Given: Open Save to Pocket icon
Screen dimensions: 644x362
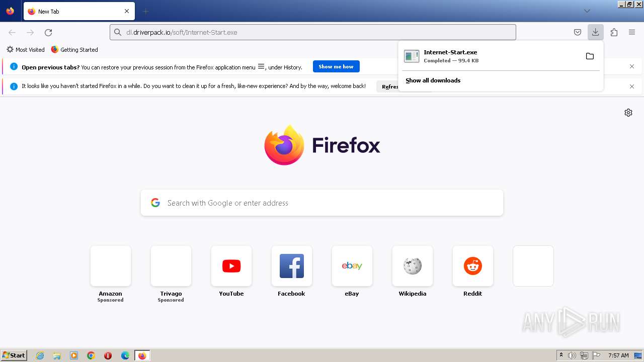Looking at the screenshot, I should point(578,32).
